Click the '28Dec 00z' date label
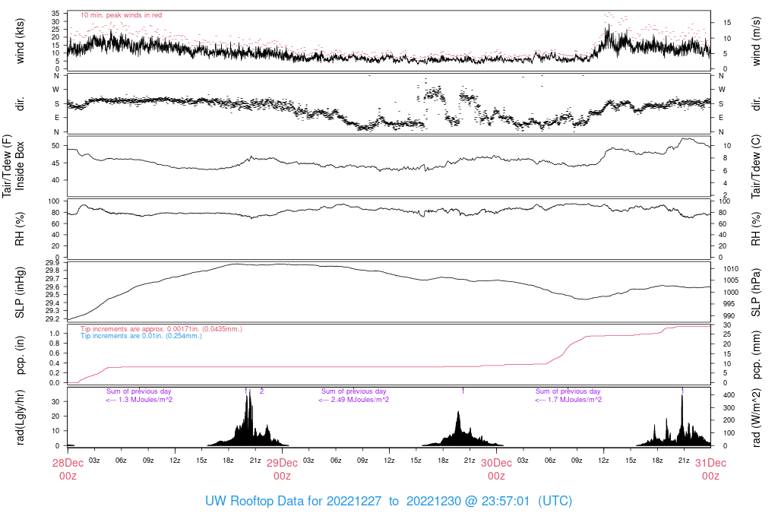This screenshot has height=532, width=778. click(x=68, y=470)
